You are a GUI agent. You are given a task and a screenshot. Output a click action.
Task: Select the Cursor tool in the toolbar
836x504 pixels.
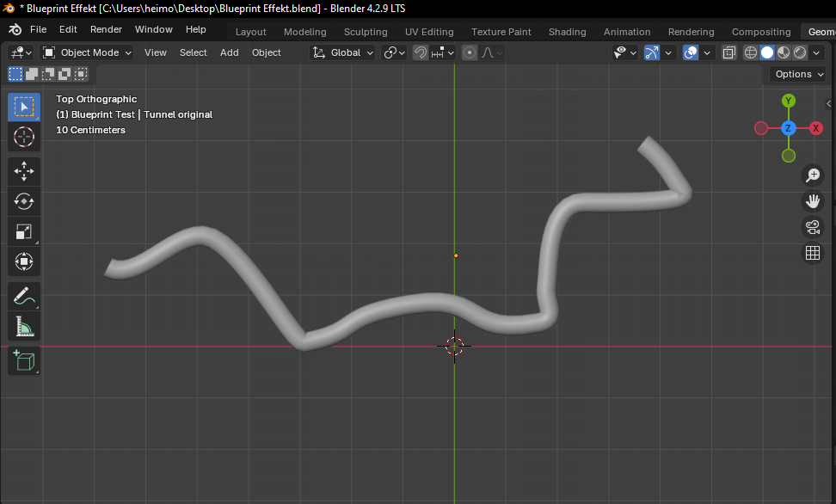[x=24, y=137]
